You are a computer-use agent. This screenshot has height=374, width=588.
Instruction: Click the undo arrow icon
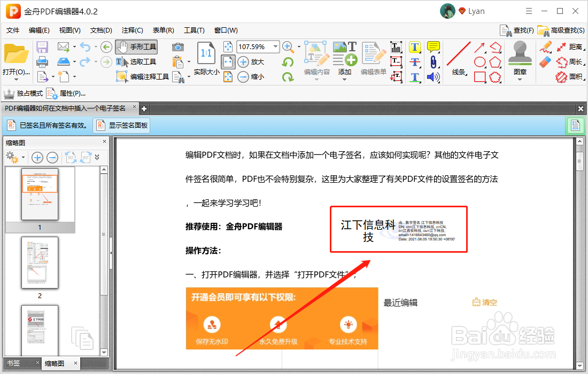pos(85,47)
